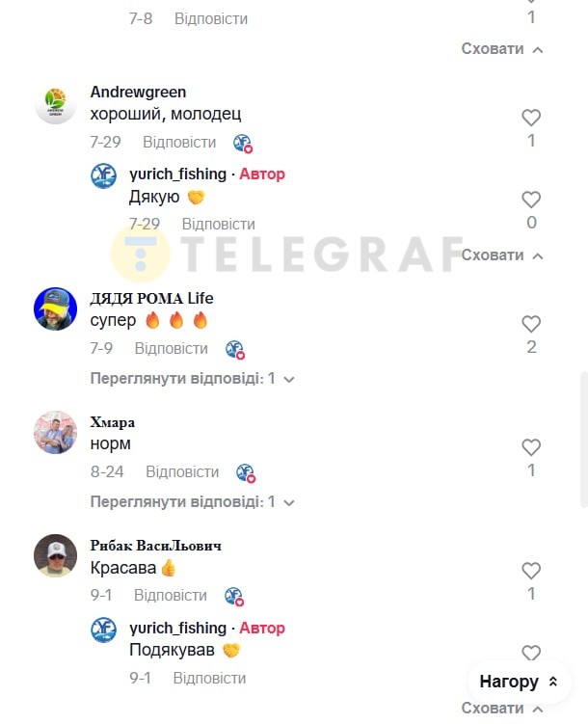Click creator-liked badge under 'супер' comment
Image resolution: width=588 pixels, height=724 pixels.
pyautogui.click(x=235, y=350)
